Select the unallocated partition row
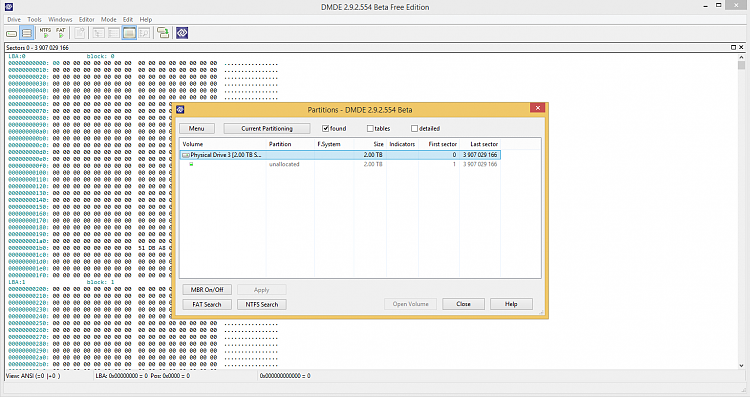Viewport: 750px width, 397px height. point(341,164)
